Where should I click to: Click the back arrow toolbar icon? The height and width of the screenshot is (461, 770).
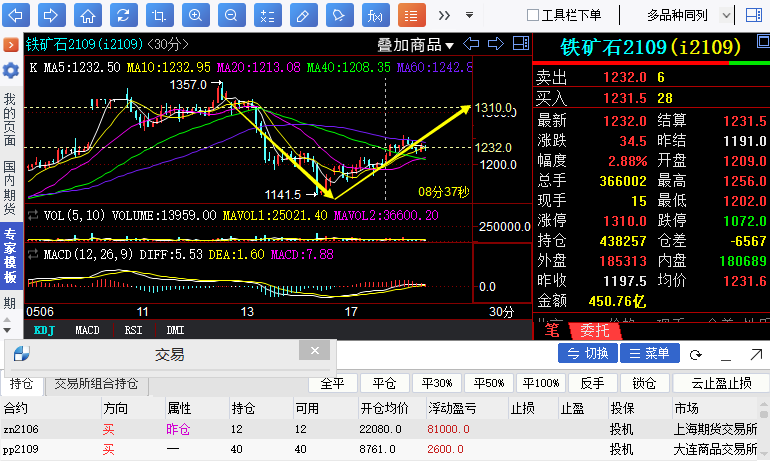16,15
